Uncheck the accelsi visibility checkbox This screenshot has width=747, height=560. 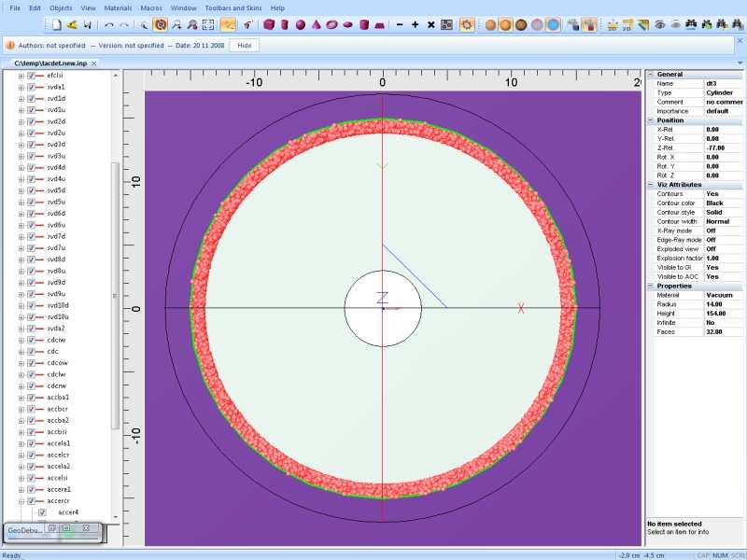click(x=31, y=478)
